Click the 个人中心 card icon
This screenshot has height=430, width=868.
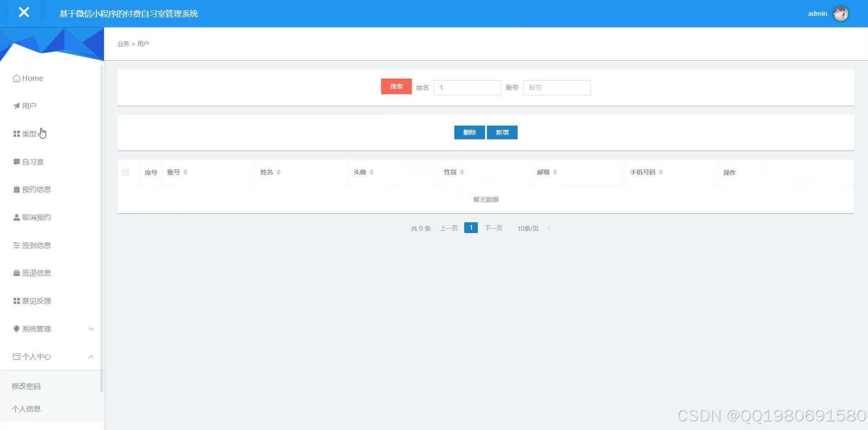coord(17,356)
